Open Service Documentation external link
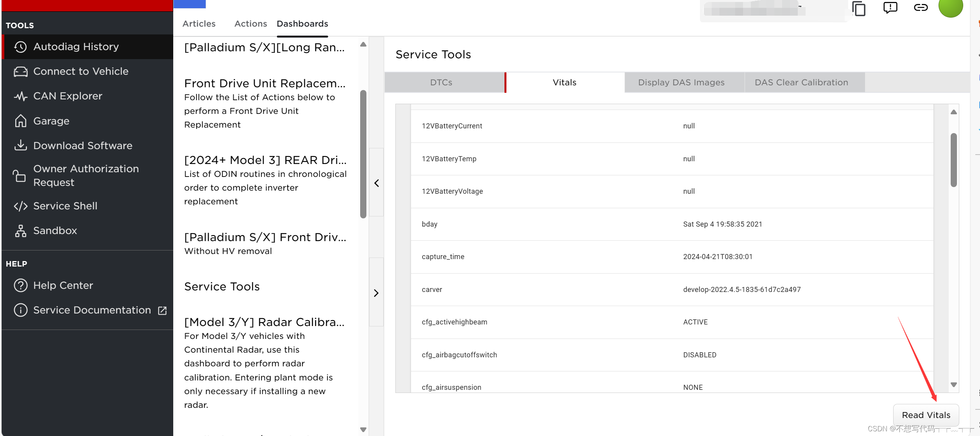980x436 pixels. (x=92, y=310)
